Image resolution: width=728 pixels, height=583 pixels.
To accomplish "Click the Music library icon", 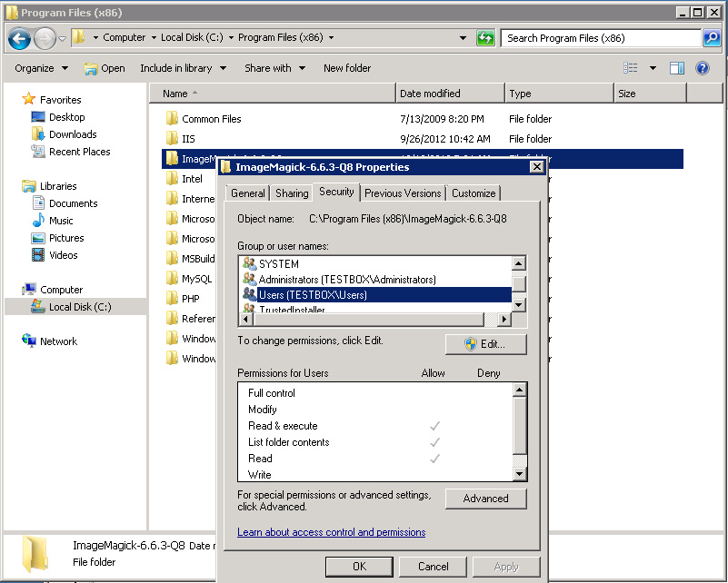I will [38, 221].
